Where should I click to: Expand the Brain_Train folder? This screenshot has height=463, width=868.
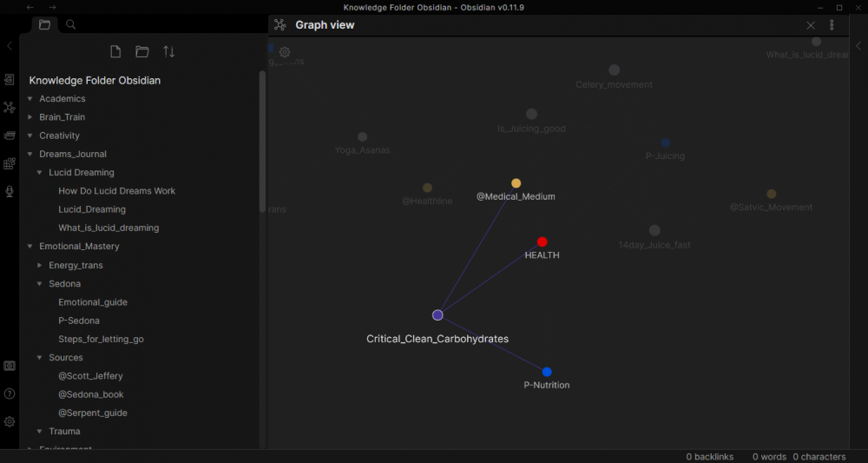click(x=30, y=117)
